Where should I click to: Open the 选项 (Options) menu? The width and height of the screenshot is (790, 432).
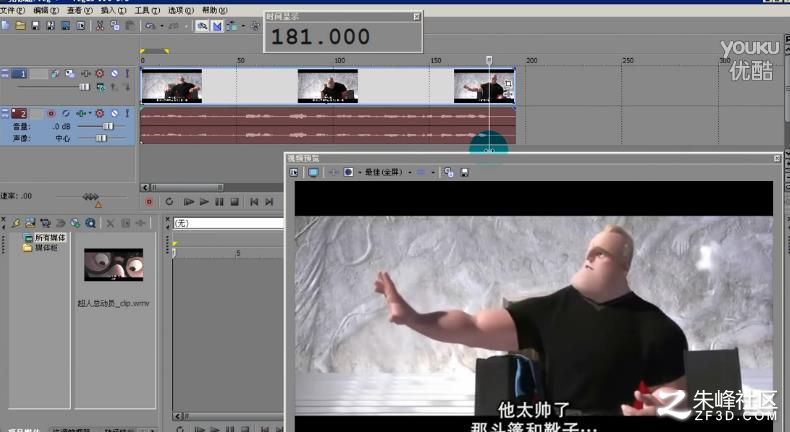(x=181, y=10)
